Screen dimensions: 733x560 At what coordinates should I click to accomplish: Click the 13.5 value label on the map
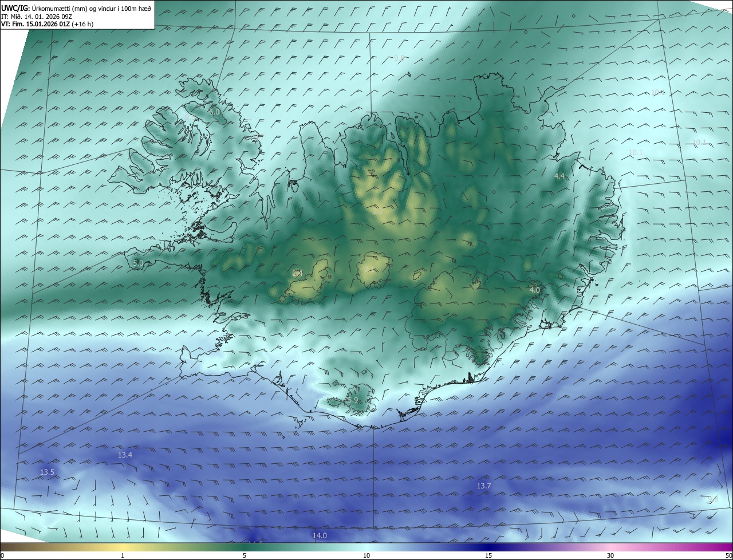(47, 472)
